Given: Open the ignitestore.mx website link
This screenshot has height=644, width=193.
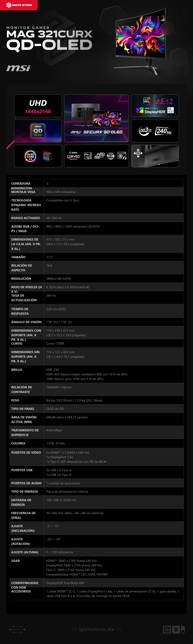Looking at the screenshot, I should click(96, 629).
